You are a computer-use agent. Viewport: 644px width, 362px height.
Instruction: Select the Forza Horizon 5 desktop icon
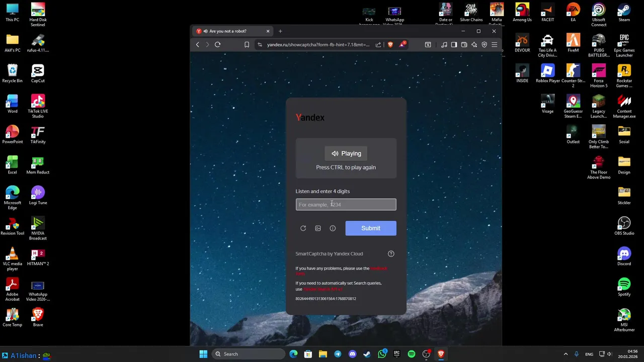(x=599, y=76)
